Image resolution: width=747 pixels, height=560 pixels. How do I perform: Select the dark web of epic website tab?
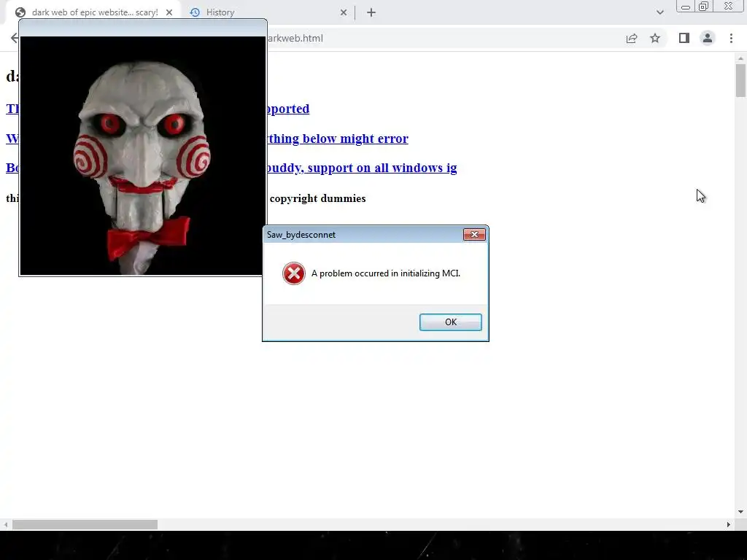tap(94, 12)
